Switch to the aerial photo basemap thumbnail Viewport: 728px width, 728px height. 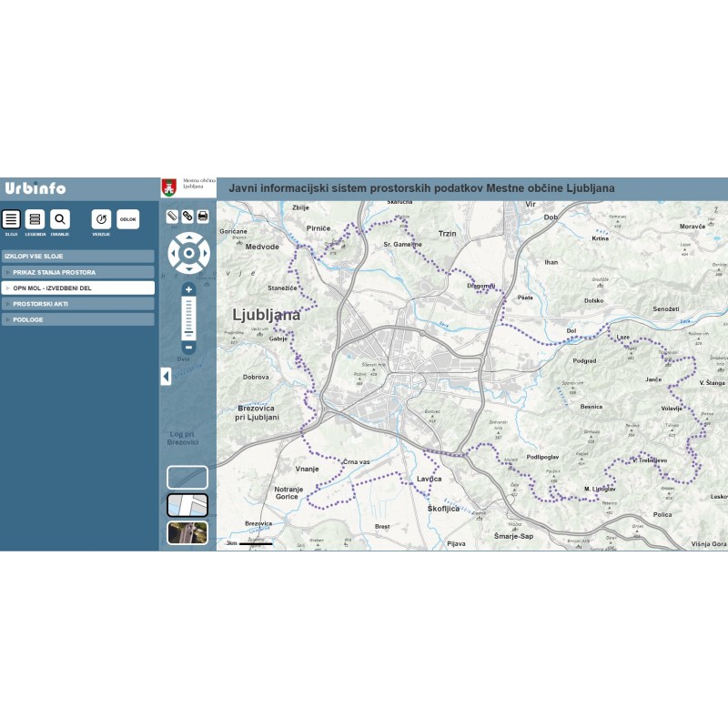point(187,532)
